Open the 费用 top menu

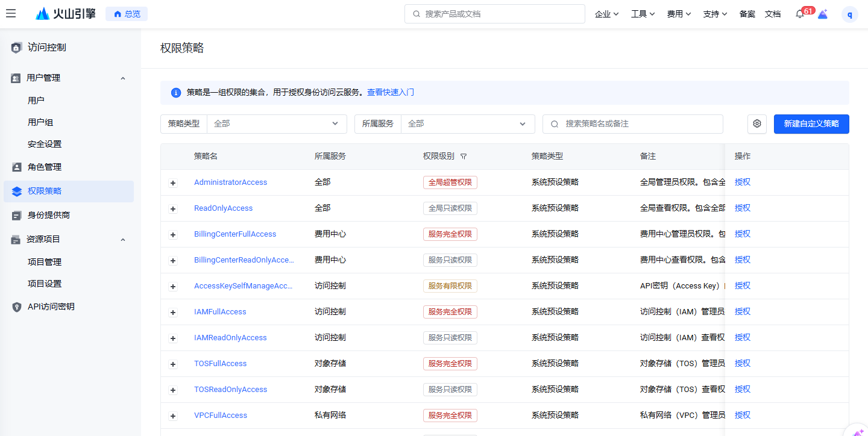(679, 14)
